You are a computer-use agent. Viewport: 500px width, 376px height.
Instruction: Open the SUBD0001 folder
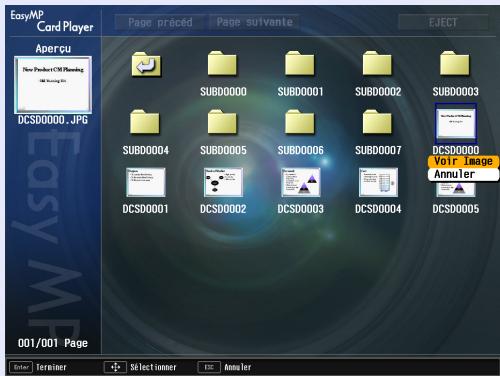(x=300, y=63)
